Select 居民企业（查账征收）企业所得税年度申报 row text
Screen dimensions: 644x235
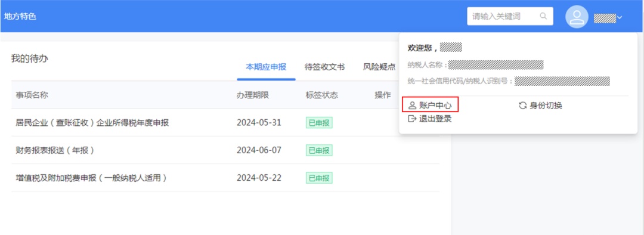(x=92, y=122)
